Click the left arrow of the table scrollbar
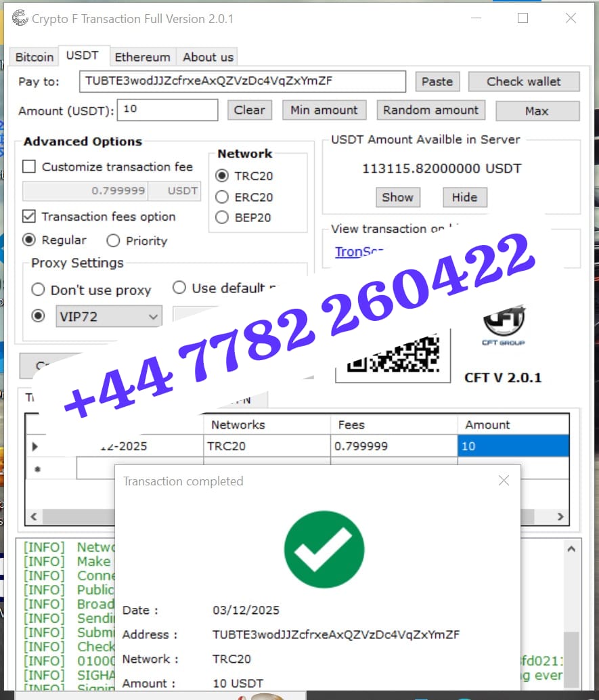599x700 pixels. (33, 517)
